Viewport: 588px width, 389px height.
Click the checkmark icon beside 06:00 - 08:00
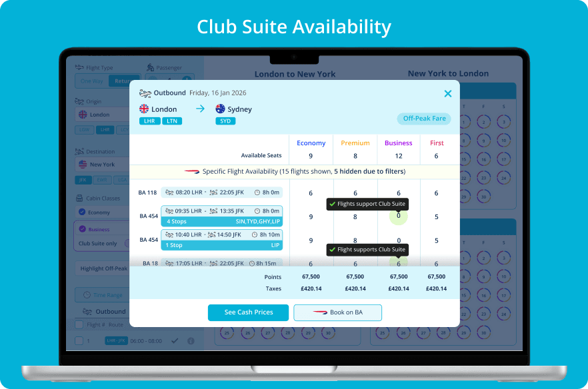click(x=175, y=340)
